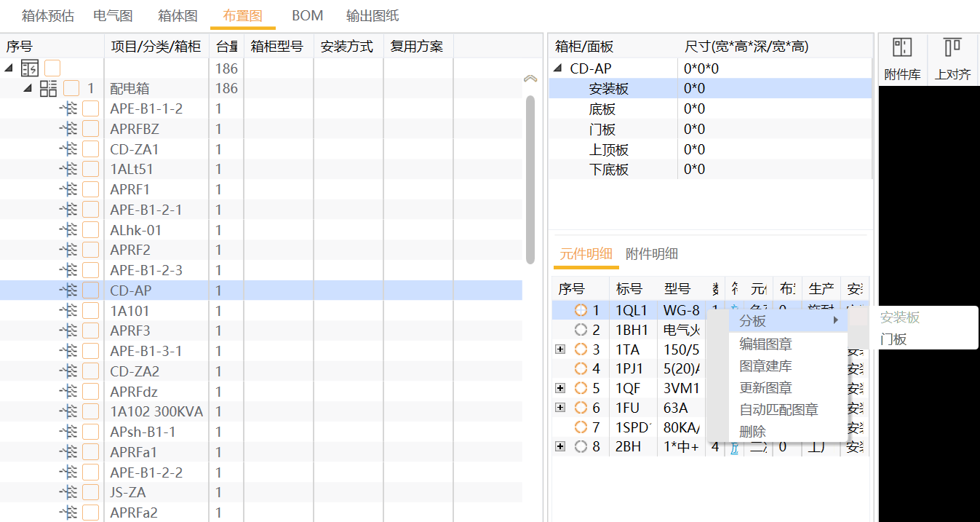This screenshot has width=980, height=522.
Task: Click the tree icon beside CD-ZA1
Action: pyautogui.click(x=68, y=149)
